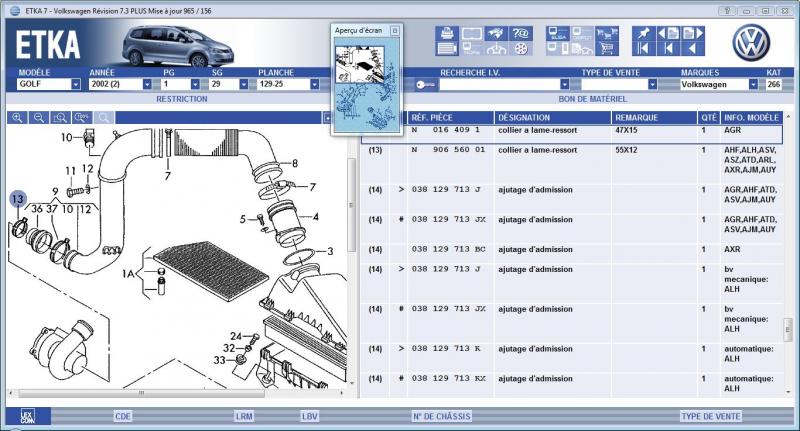Jump to first page double-bar arrow icon
This screenshot has width=800, height=431.
pyautogui.click(x=644, y=48)
